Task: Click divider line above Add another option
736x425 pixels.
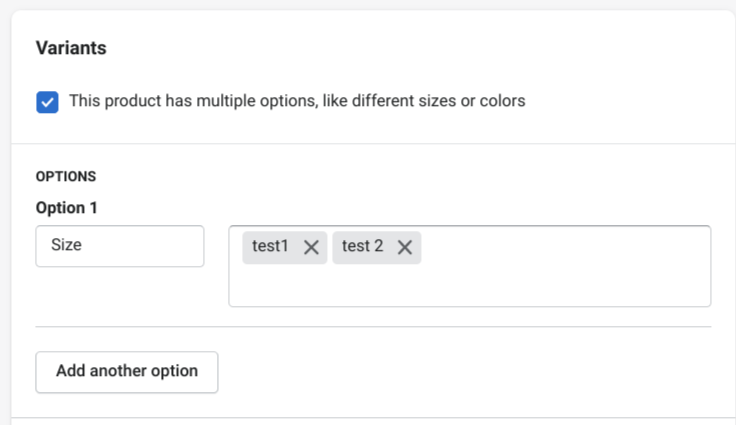Action: pos(373,327)
